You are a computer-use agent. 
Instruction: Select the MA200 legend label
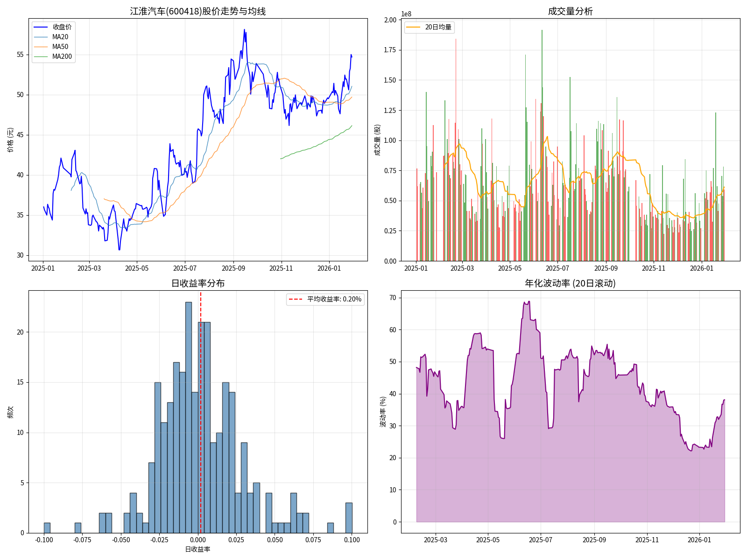tap(62, 56)
